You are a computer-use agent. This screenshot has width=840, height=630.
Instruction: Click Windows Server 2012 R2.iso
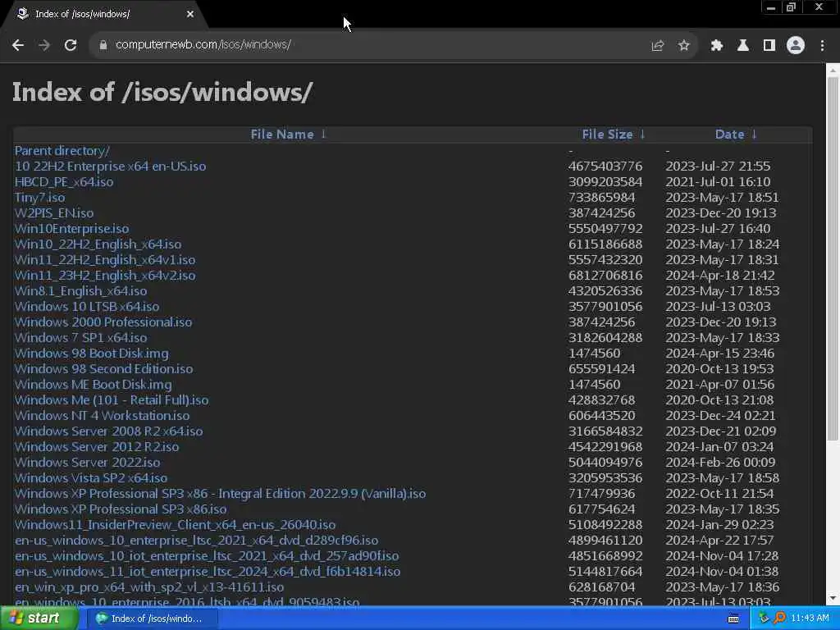tap(97, 446)
